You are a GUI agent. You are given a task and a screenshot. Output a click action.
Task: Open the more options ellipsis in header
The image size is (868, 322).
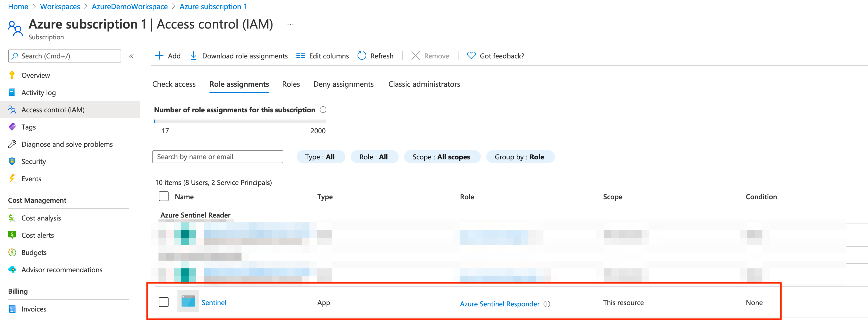coord(290,24)
